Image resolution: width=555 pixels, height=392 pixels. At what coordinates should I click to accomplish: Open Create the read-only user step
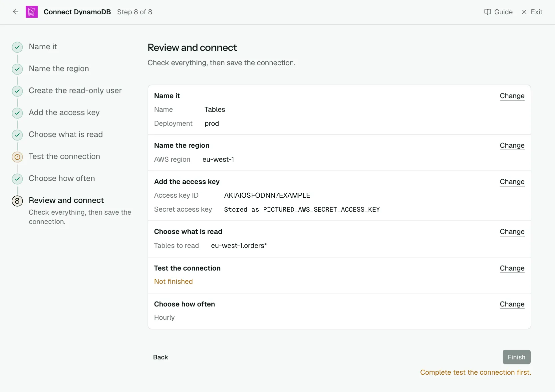click(x=75, y=91)
